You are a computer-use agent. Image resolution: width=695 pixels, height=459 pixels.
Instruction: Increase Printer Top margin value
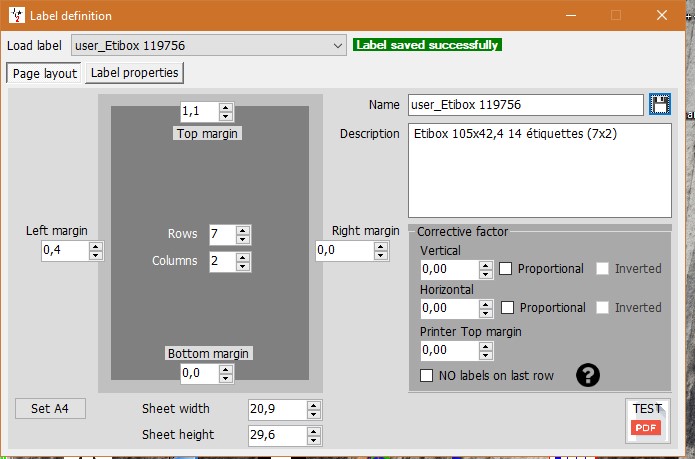click(486, 346)
